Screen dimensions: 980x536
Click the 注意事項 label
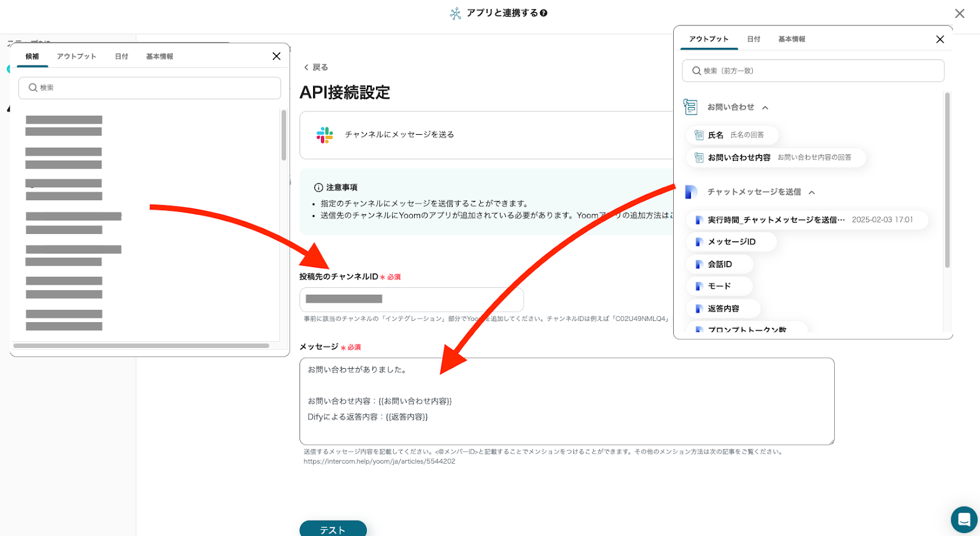[x=342, y=187]
